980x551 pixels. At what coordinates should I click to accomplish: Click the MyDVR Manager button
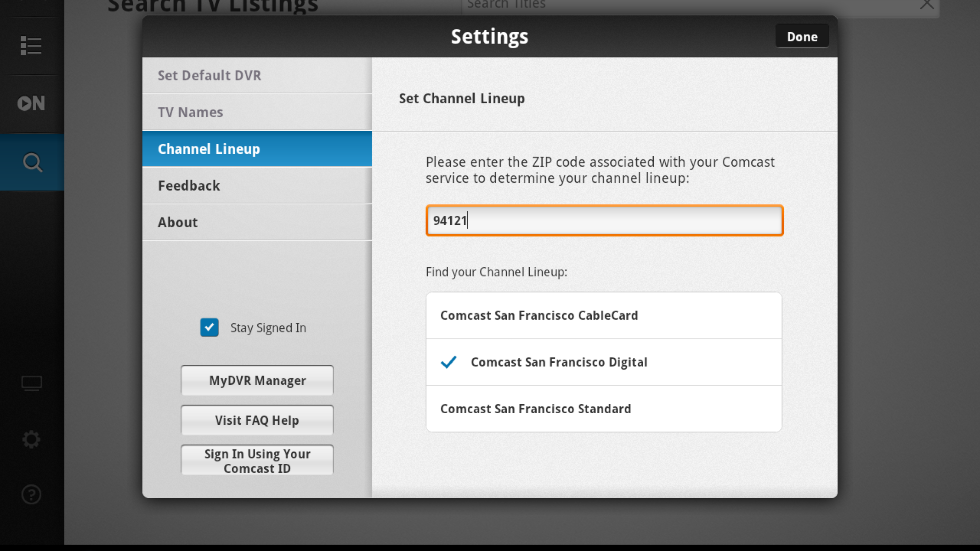[x=257, y=381]
